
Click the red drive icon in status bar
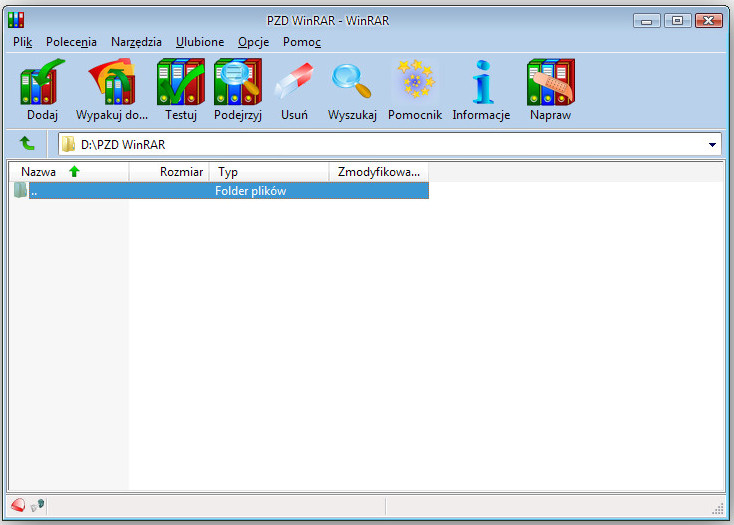[x=18, y=506]
